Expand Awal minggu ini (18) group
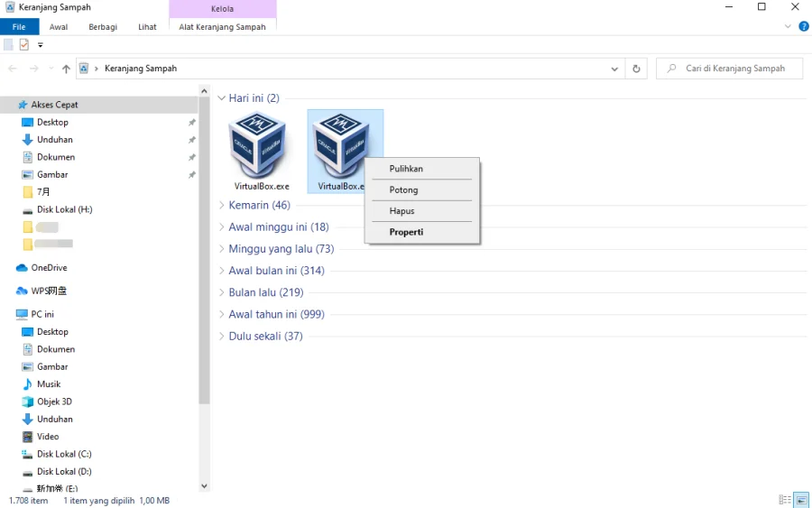 point(222,226)
